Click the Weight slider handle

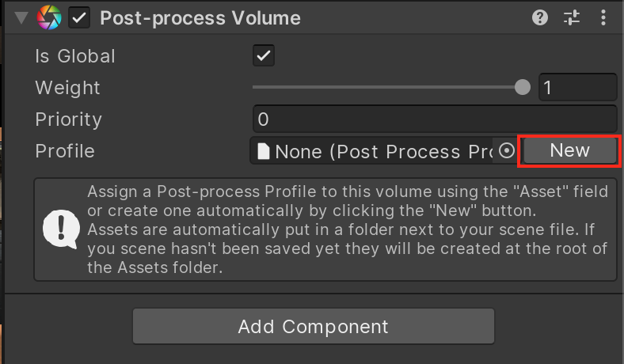522,87
